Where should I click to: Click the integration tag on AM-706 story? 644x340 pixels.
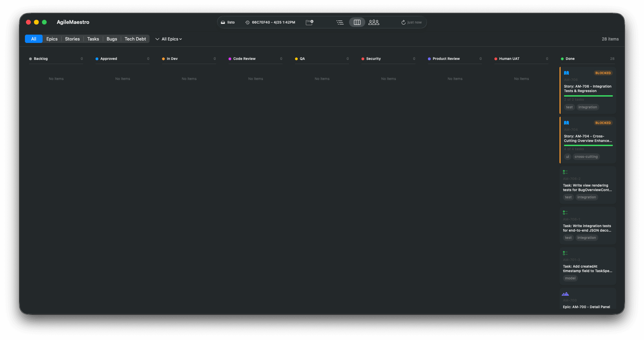pyautogui.click(x=588, y=107)
